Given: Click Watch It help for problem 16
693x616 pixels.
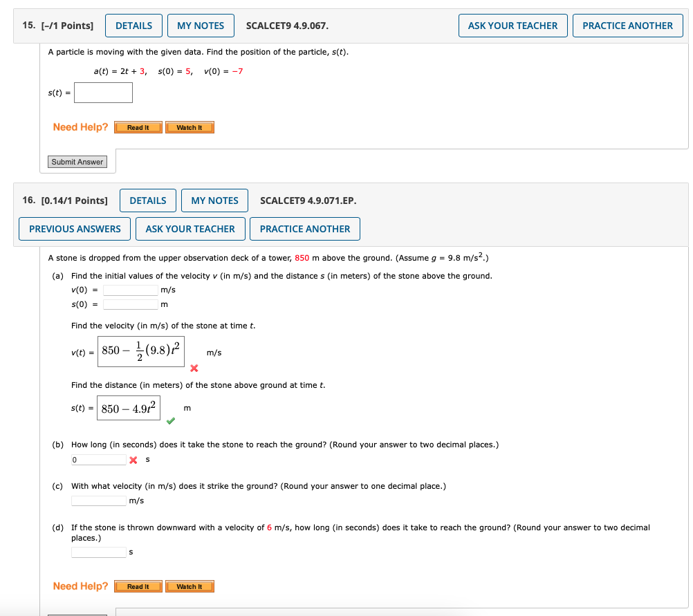Looking at the screenshot, I should click(190, 586).
